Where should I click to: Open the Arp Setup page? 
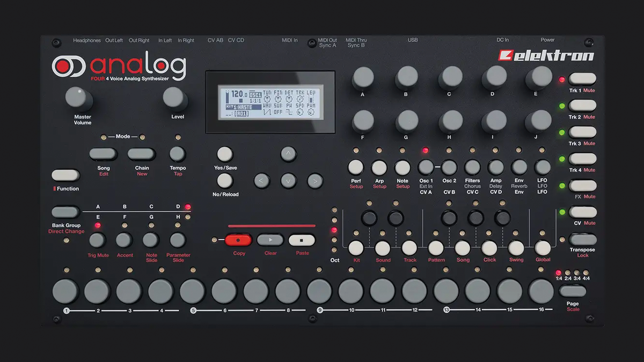coord(379,167)
